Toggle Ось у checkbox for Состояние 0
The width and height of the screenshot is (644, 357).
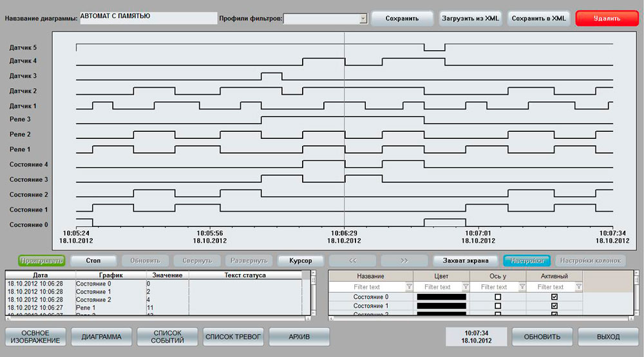pyautogui.click(x=498, y=297)
